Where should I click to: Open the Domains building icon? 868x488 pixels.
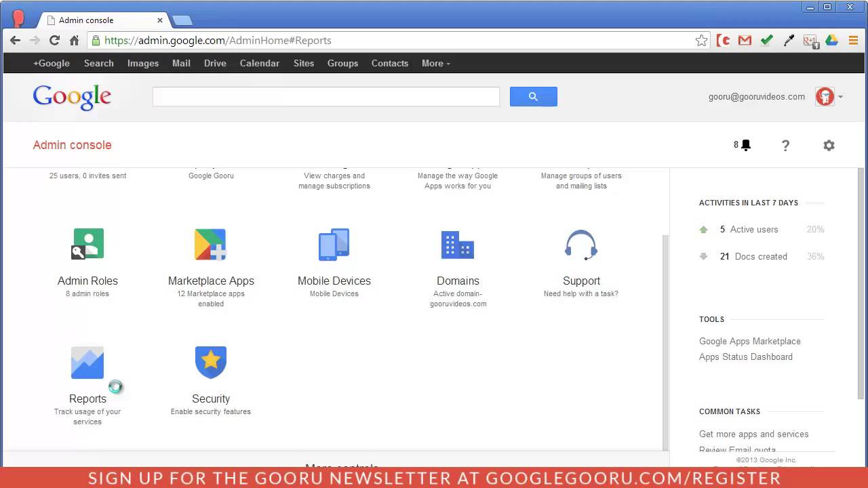click(x=458, y=245)
